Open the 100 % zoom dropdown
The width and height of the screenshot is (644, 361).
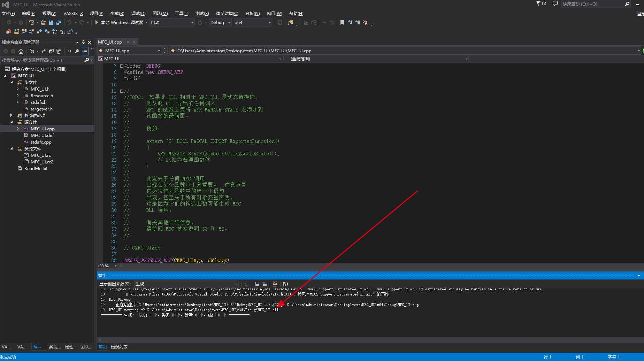(x=107, y=266)
